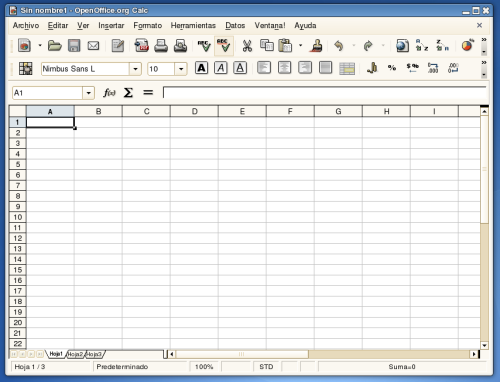Sort descending Z to A icon
The width and height of the screenshot is (500, 382).
coord(442,45)
